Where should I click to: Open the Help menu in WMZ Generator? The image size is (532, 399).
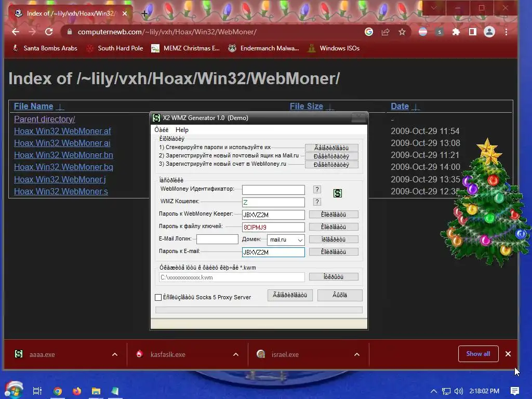point(182,129)
